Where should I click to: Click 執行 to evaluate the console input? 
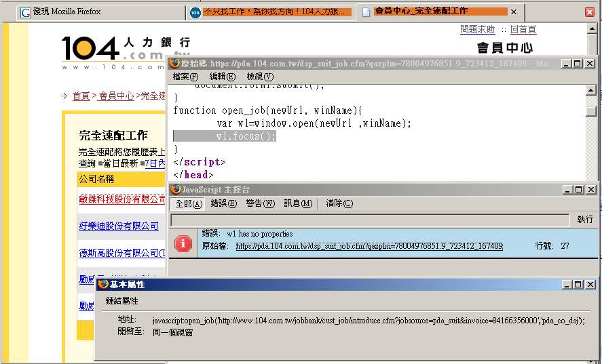(585, 220)
